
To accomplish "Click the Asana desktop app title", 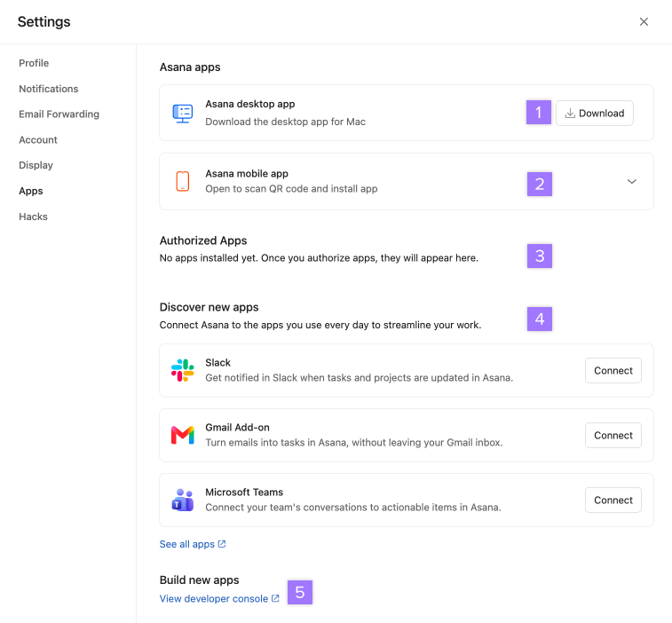I will click(249, 104).
